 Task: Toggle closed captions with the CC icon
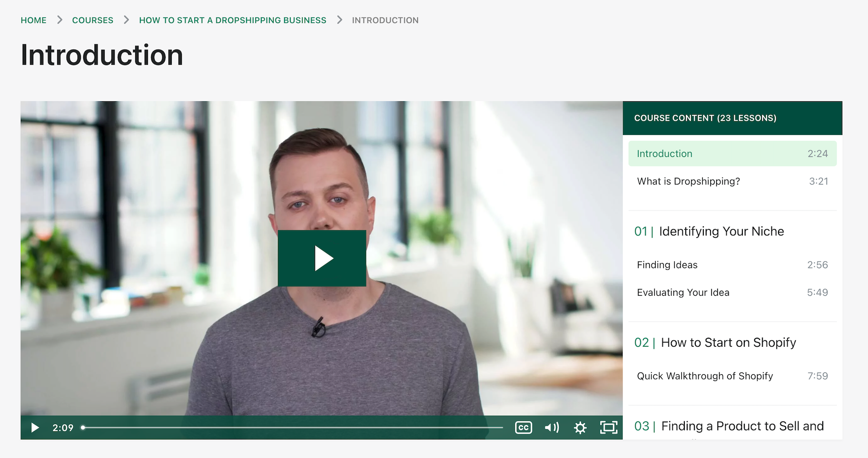(523, 428)
